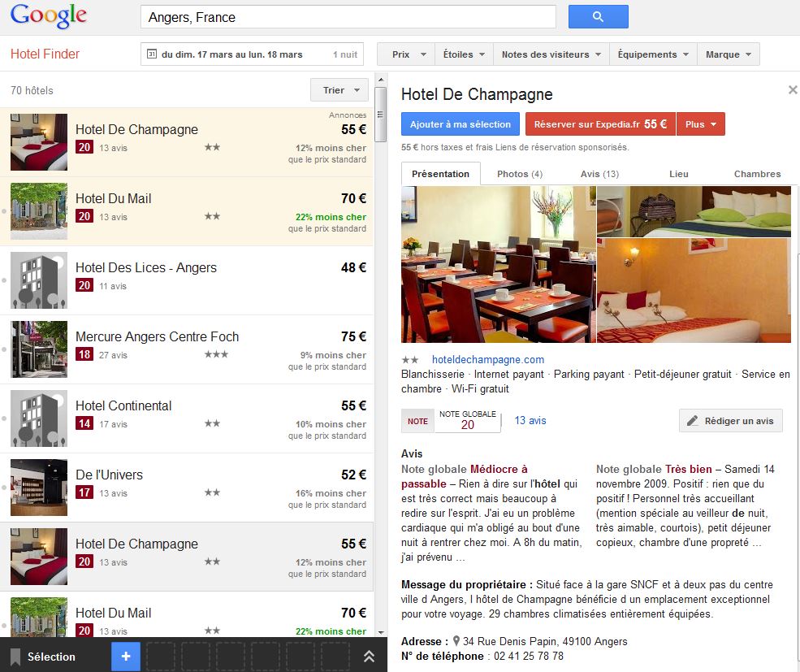Image resolution: width=800 pixels, height=672 pixels.
Task: Switch to the Avis (13) tab
Action: (x=599, y=174)
